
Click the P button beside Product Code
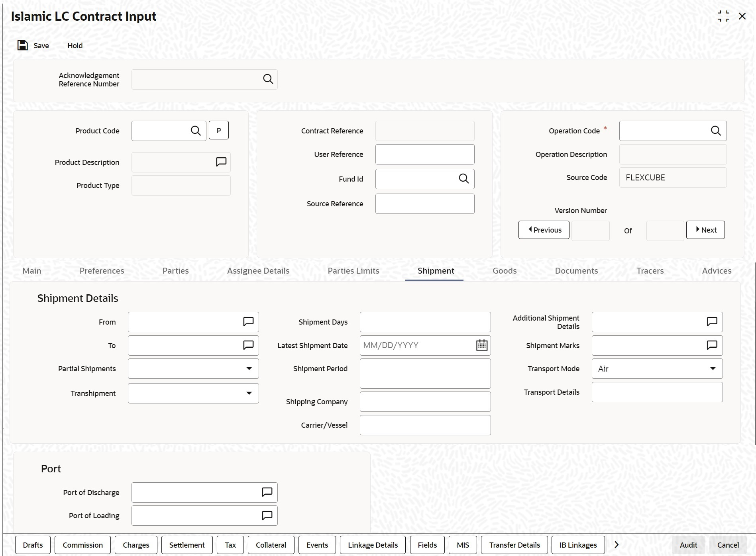[x=219, y=130]
